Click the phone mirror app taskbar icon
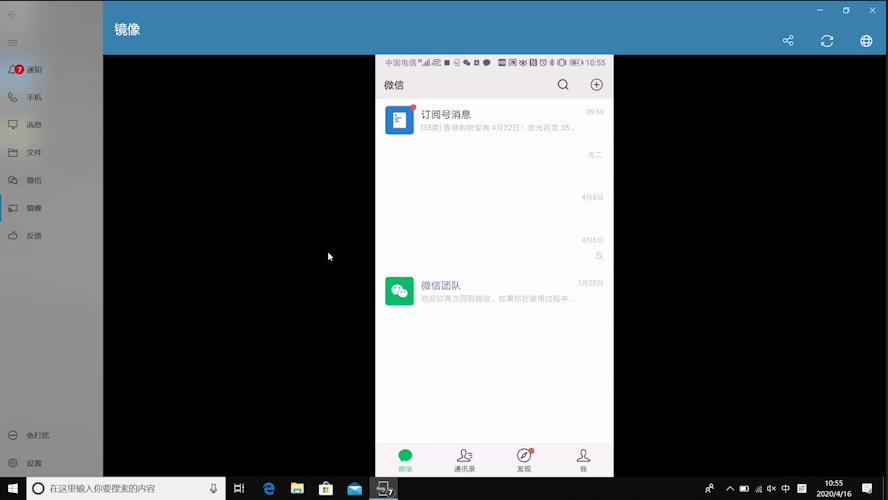 coord(383,488)
